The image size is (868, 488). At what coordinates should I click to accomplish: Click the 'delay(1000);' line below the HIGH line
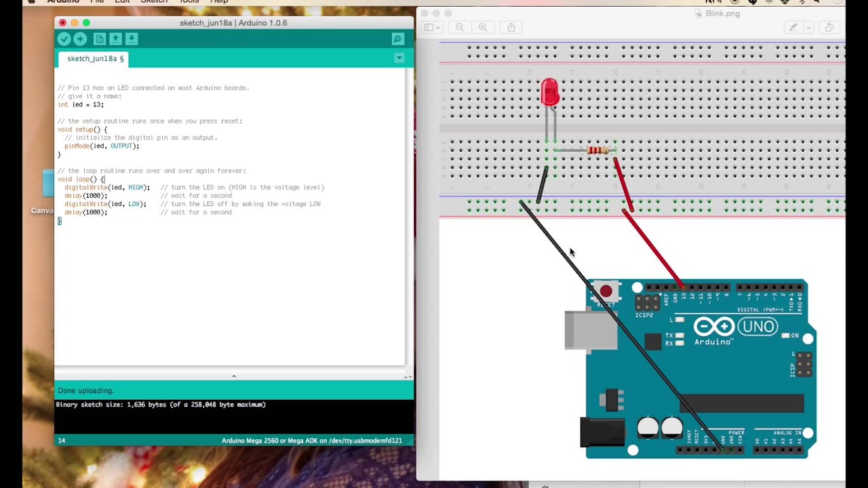pos(86,196)
